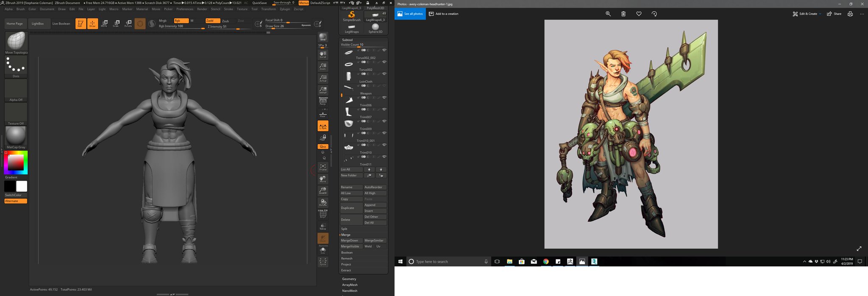Expand the Geometry palette section
Image resolution: width=868 pixels, height=296 pixels.
(x=349, y=279)
